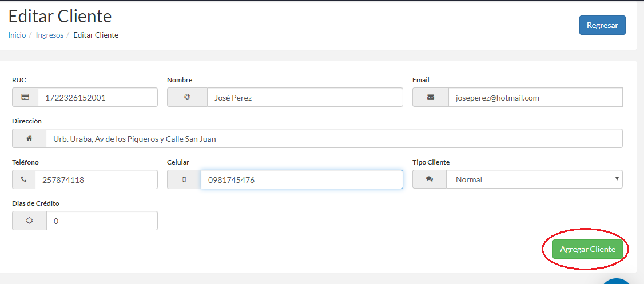Click the envelope icon beside Email
Image resolution: width=644 pixels, height=284 pixels.
pyautogui.click(x=431, y=97)
